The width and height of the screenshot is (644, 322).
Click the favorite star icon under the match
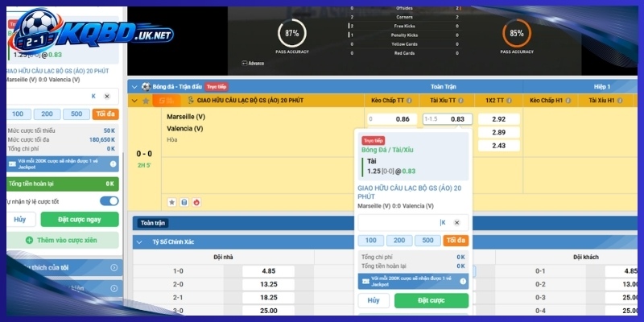[x=172, y=202]
